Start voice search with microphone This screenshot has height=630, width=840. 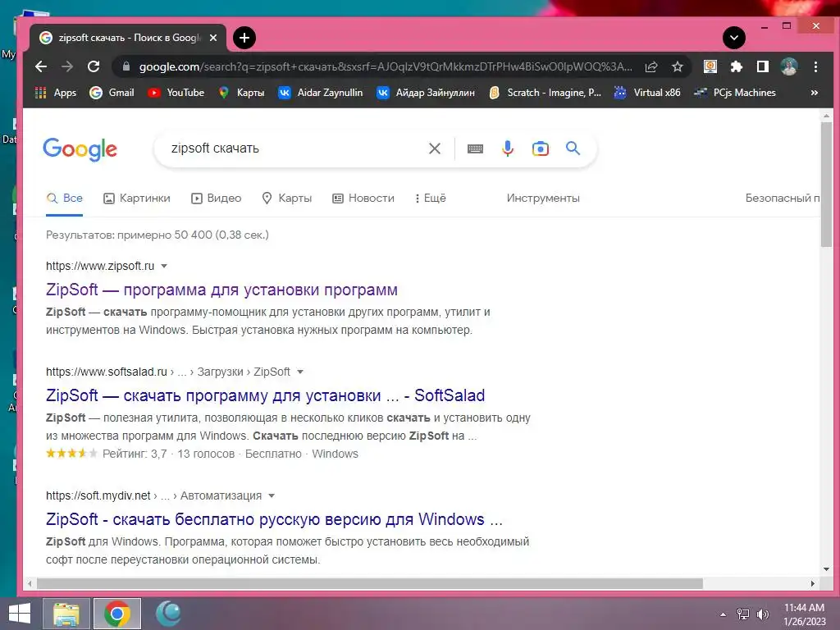(x=508, y=148)
